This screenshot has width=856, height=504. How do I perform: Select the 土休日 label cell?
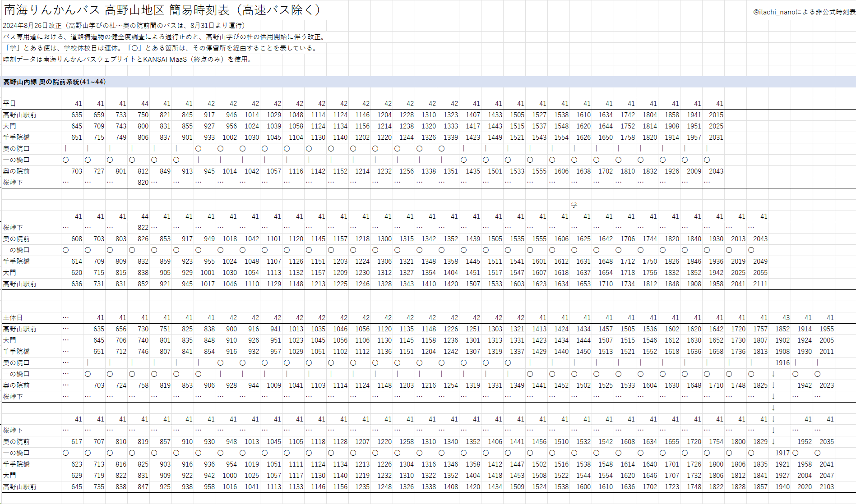click(x=13, y=318)
